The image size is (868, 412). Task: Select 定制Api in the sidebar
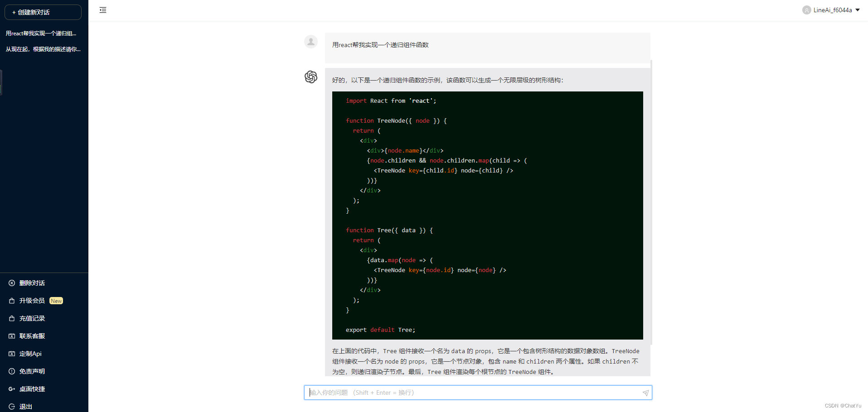pos(30,354)
